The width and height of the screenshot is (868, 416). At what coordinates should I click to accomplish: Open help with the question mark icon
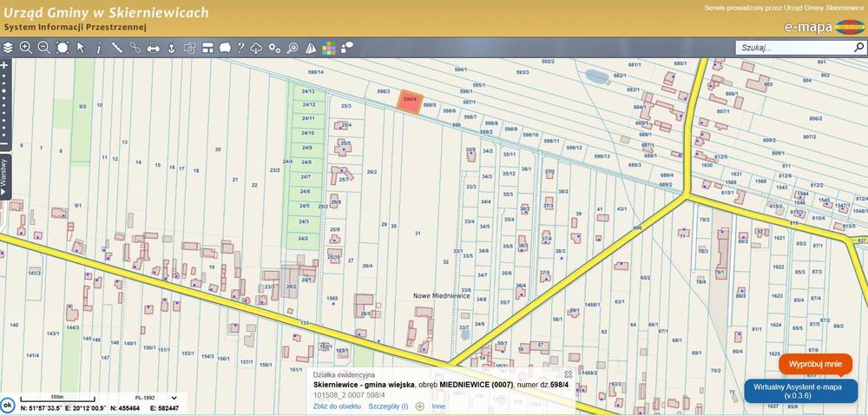(x=240, y=48)
